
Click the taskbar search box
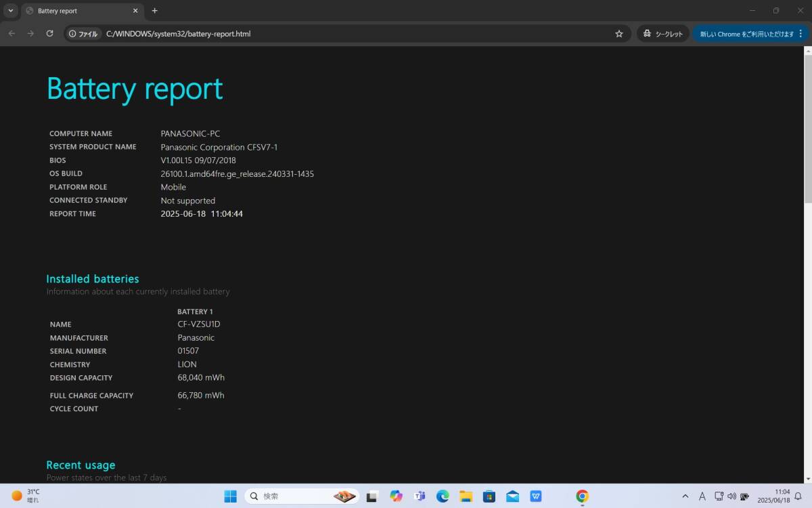click(x=301, y=496)
